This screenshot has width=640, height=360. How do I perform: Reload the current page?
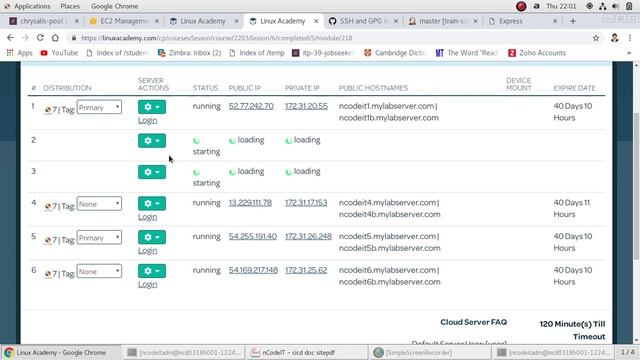(x=40, y=38)
